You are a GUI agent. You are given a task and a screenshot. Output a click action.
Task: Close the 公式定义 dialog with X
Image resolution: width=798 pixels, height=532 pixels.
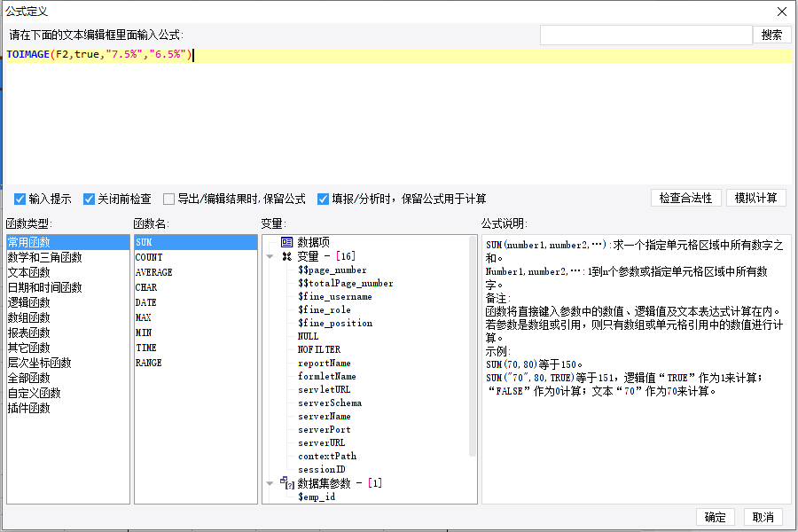[782, 12]
